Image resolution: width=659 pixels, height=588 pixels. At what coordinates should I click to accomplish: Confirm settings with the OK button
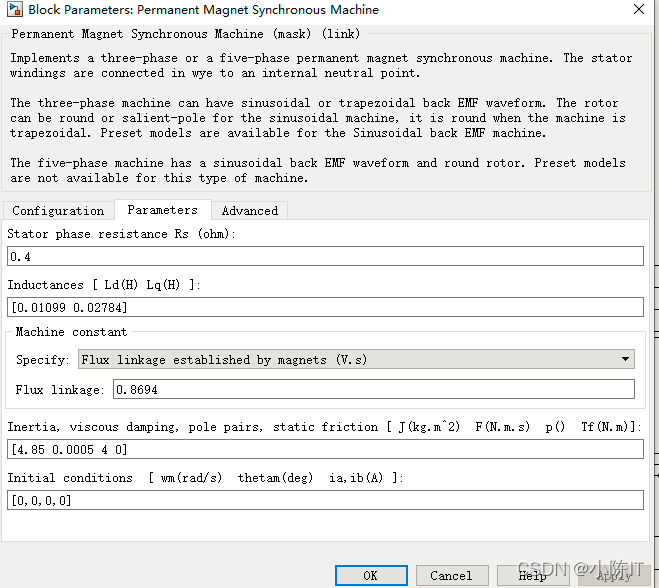click(371, 575)
